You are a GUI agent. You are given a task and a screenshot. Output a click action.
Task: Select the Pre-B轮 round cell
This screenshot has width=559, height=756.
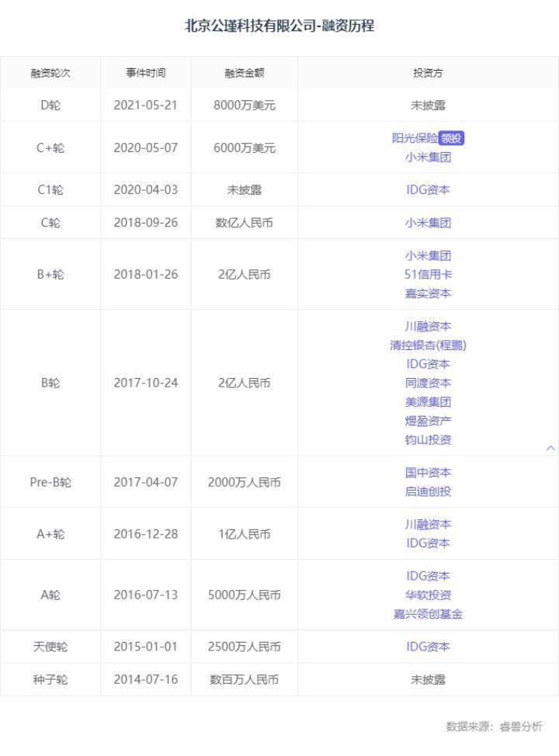[x=50, y=482]
